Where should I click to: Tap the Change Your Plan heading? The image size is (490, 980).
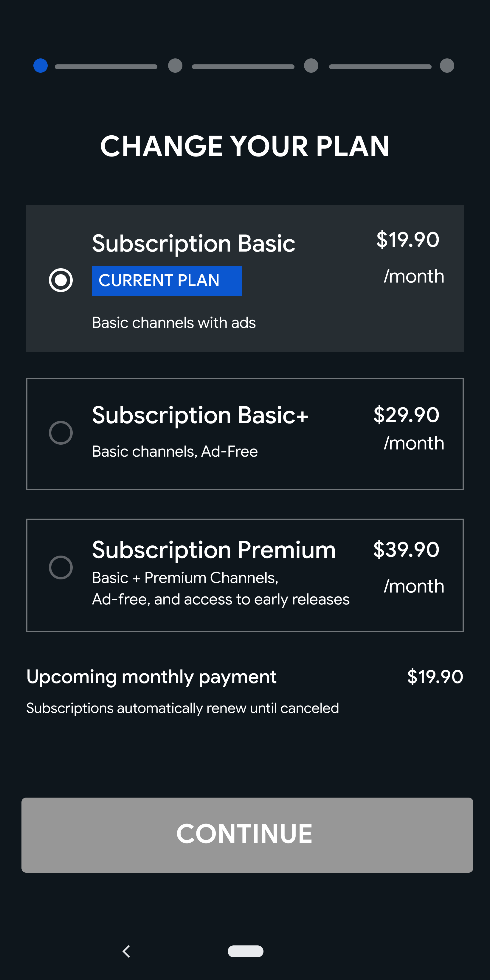245,146
